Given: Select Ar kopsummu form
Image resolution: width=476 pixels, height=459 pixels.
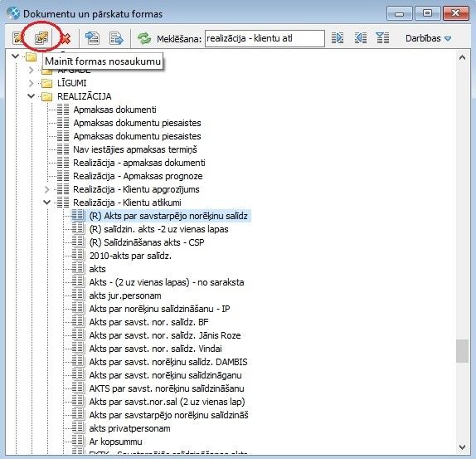Looking at the screenshot, I should [x=115, y=442].
